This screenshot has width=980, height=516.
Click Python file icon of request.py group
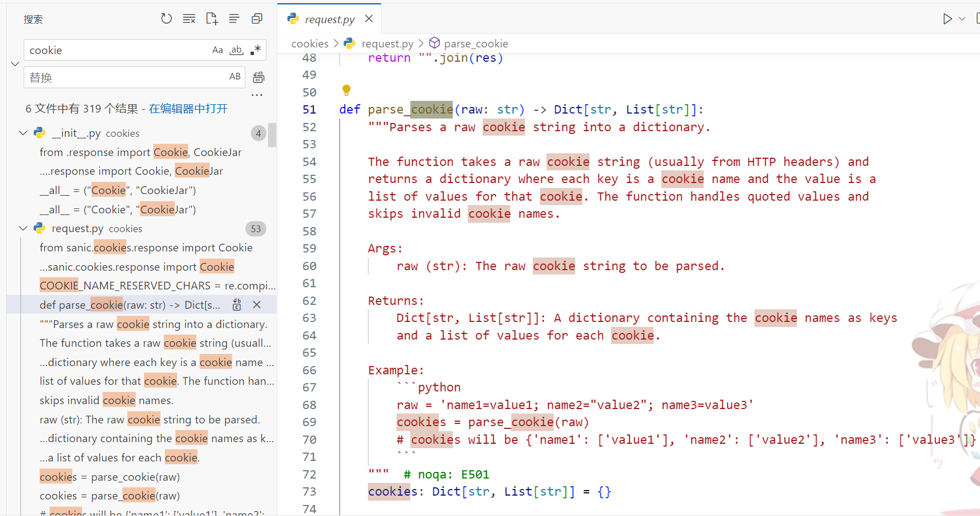pos(40,228)
